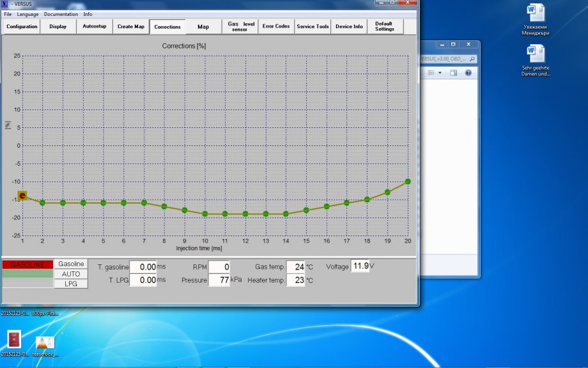Click the search magnifier icon in Explorer
Image resolution: width=588 pixels, height=368 pixels.
(472, 59)
